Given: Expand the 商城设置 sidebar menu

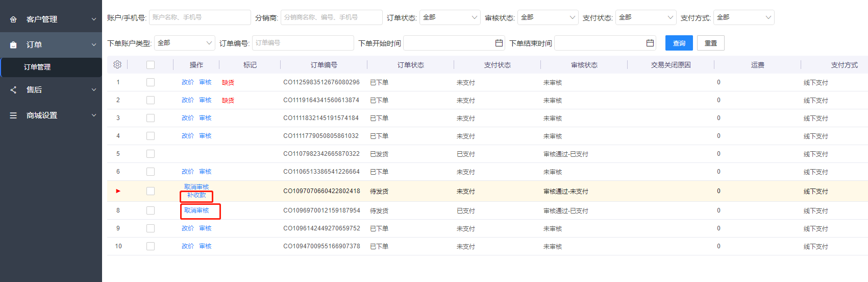Looking at the screenshot, I should click(x=51, y=115).
